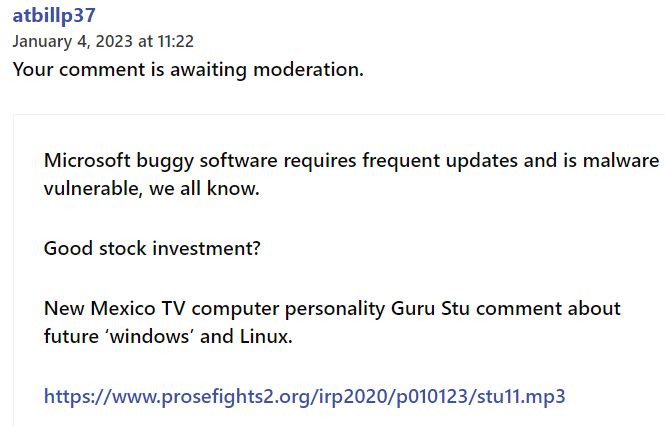Click the time '11:22' in the timestamp
The width and height of the screenshot is (665, 426).
pos(176,42)
